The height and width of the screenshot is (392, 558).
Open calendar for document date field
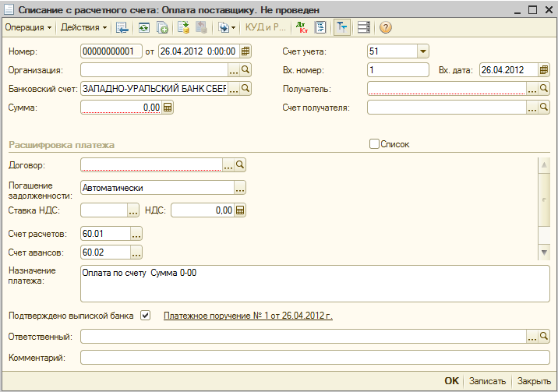(245, 51)
